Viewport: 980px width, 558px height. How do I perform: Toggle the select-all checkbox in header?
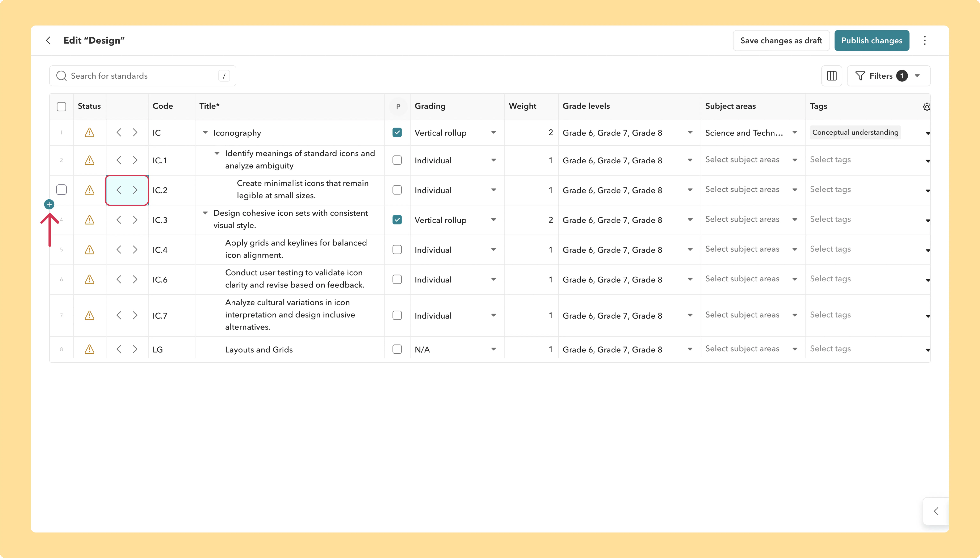pyautogui.click(x=61, y=106)
